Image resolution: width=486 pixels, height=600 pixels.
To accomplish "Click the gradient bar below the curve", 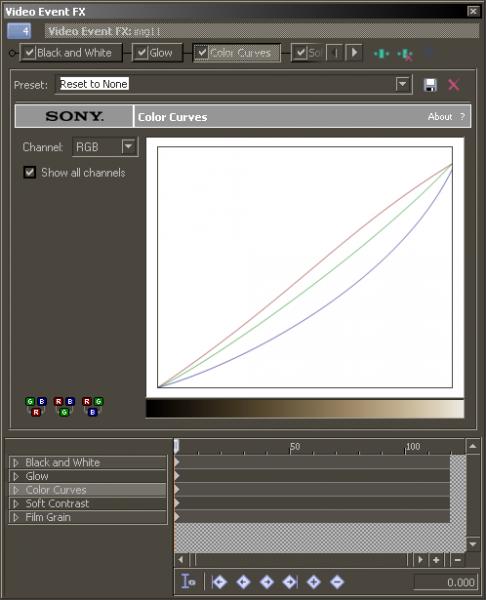I will click(x=305, y=409).
